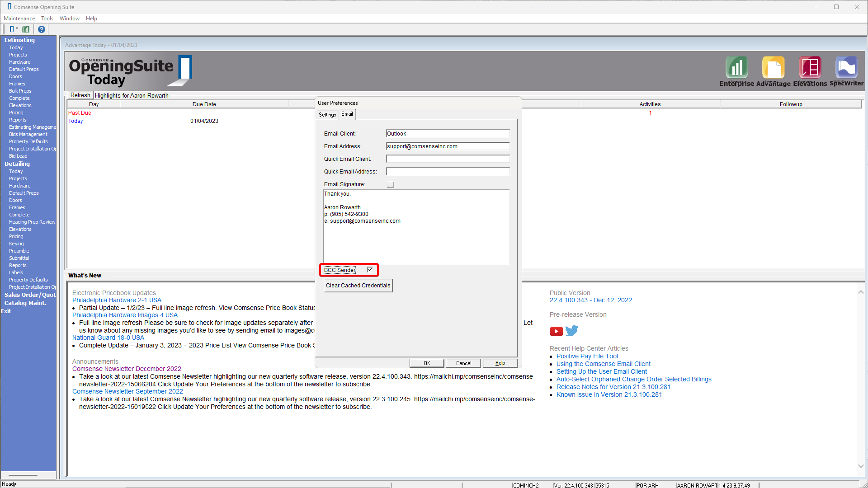
Task: Open the Tools menu
Action: [x=47, y=19]
